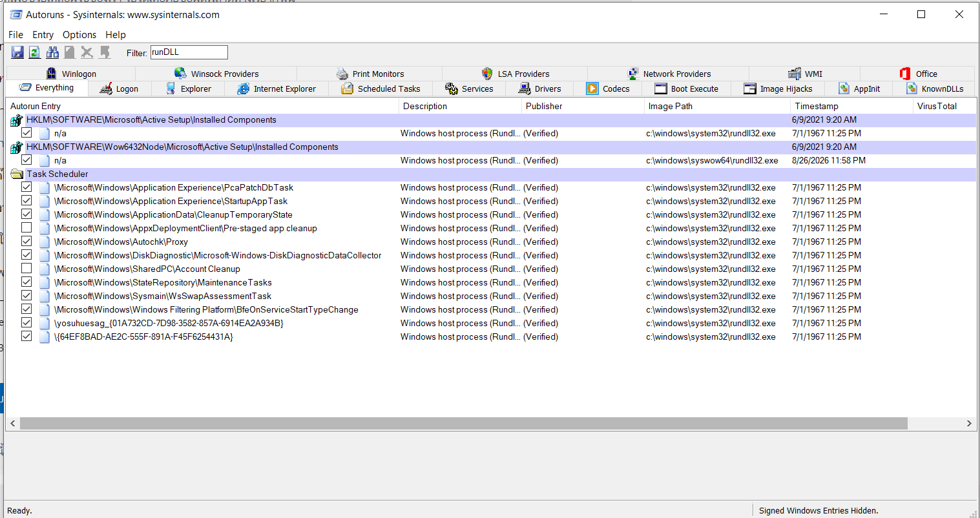Viewport: 980px width, 518px height.
Task: Uncheck the Microsoft-Windows-DiskDiagnosticDataCollector checkbox
Action: point(26,255)
